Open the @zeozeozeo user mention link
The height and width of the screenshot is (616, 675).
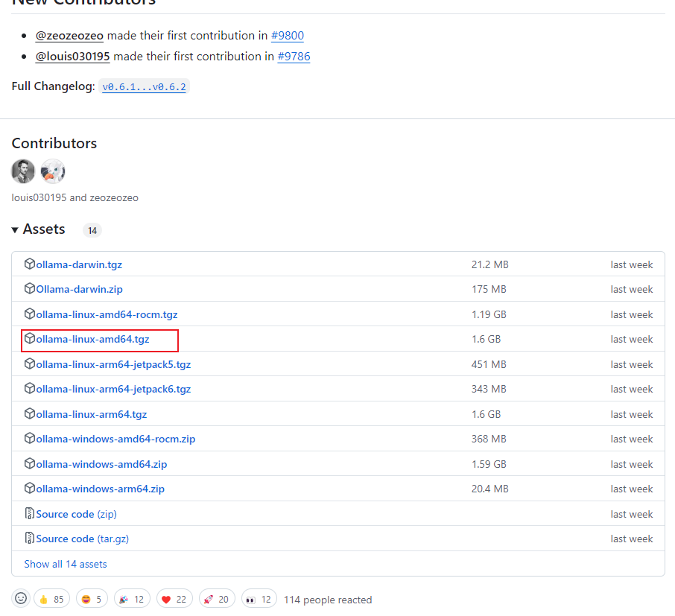[x=69, y=36]
